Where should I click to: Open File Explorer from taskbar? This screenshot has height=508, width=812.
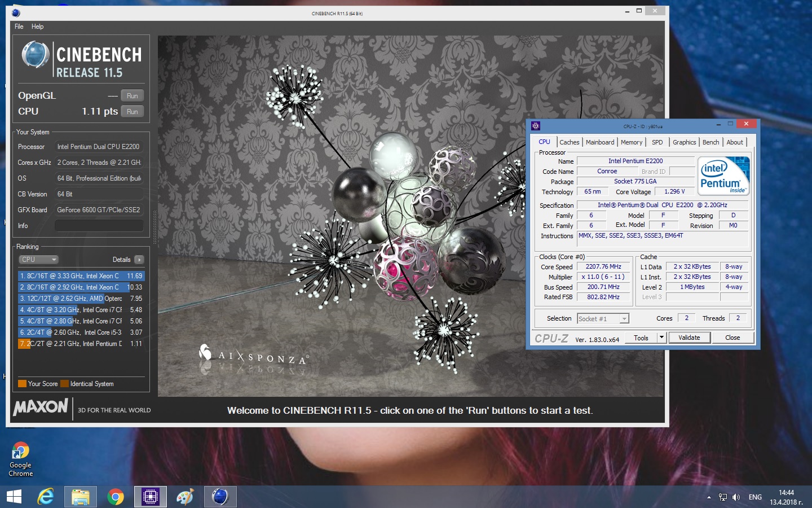click(x=81, y=497)
